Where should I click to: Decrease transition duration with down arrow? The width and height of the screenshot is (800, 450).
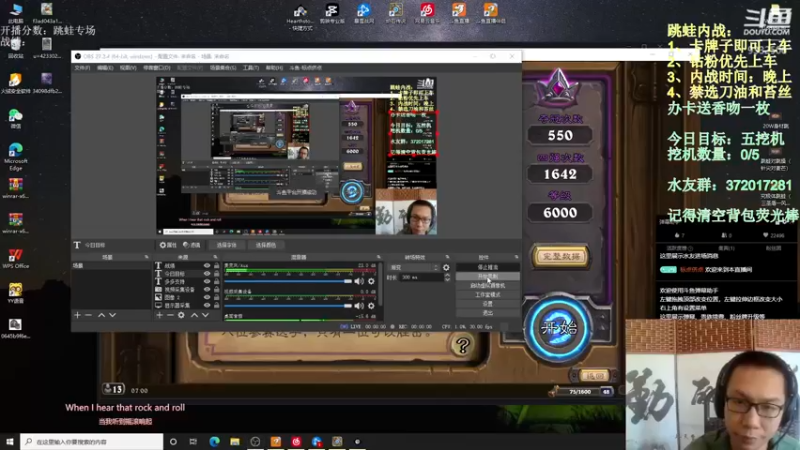(447, 280)
